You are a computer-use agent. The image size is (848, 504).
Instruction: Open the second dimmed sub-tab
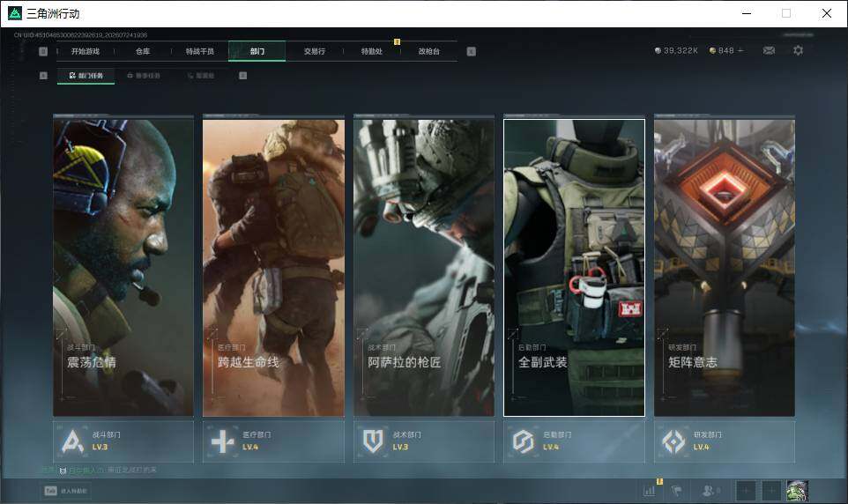point(144,76)
